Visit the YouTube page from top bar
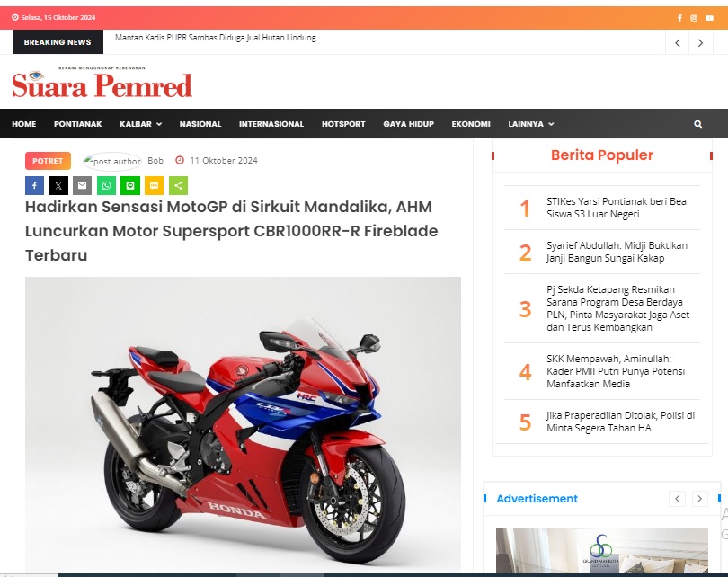The width and height of the screenshot is (728, 577). coord(709,18)
